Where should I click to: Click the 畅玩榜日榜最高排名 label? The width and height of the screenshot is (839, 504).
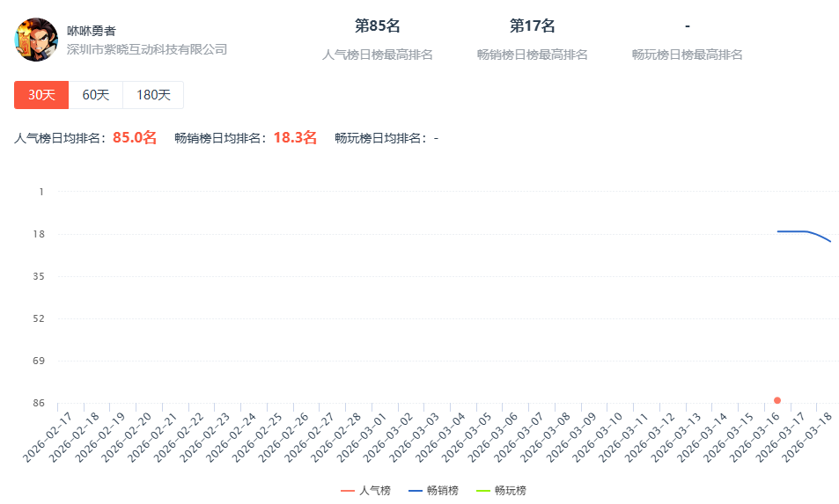click(x=687, y=55)
